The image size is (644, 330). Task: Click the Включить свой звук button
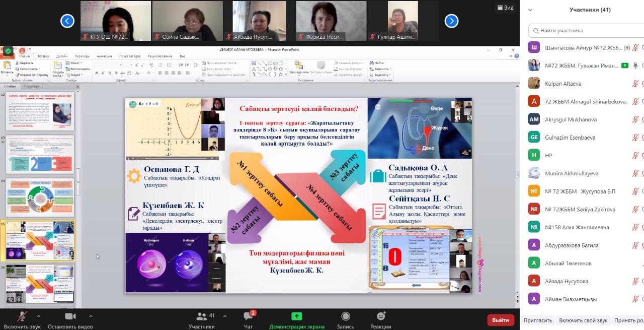click(583, 320)
